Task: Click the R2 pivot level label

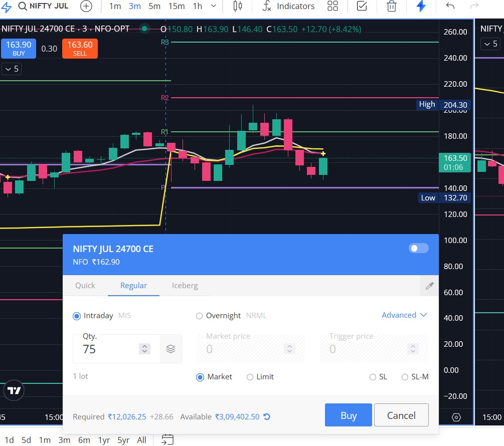Action: click(164, 98)
